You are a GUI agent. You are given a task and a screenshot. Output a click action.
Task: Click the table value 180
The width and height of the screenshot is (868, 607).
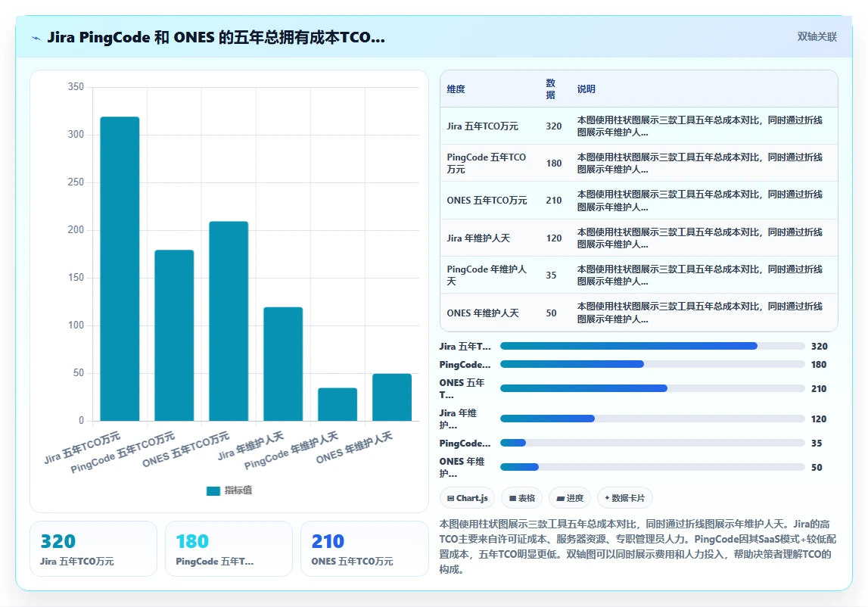(554, 163)
